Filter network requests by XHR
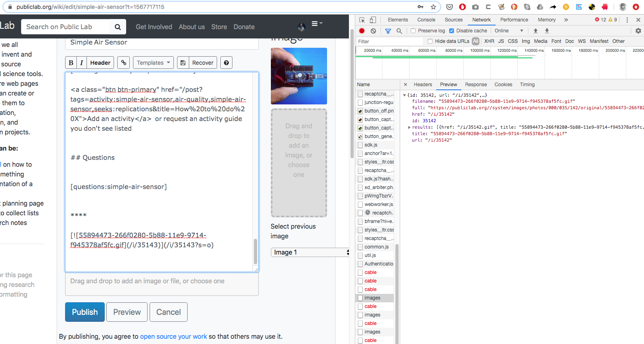 489,41
